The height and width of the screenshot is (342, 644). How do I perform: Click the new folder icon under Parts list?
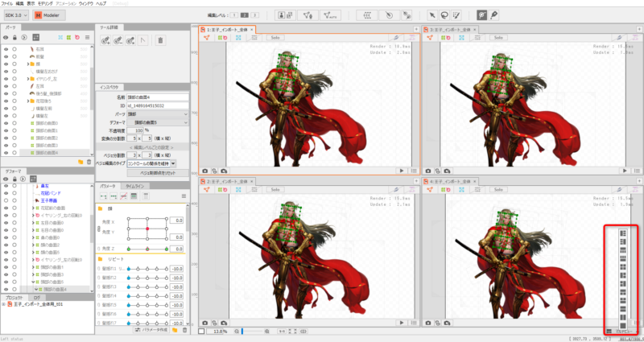pyautogui.click(x=80, y=163)
